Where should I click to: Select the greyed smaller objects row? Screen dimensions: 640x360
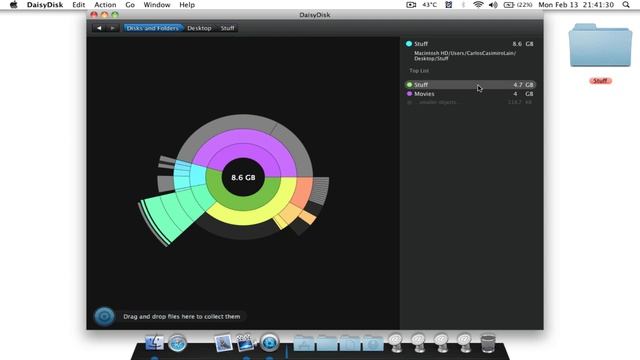(469, 102)
